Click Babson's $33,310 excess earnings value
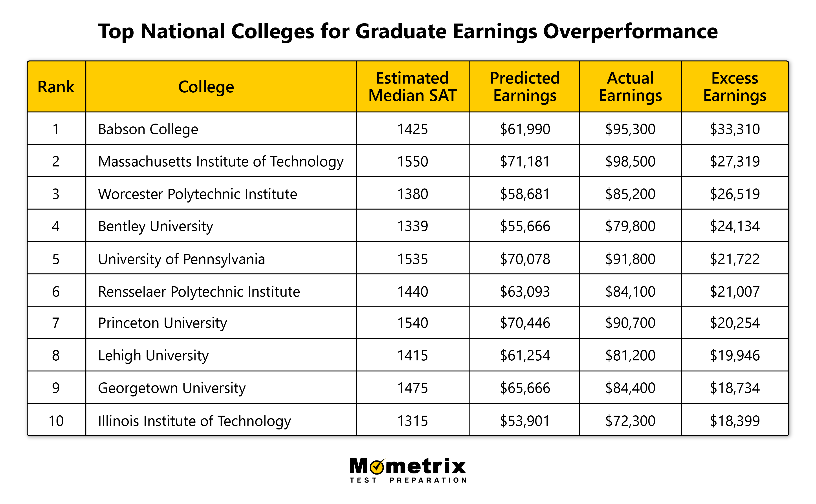Image resolution: width=816 pixels, height=504 pixels. click(x=735, y=129)
